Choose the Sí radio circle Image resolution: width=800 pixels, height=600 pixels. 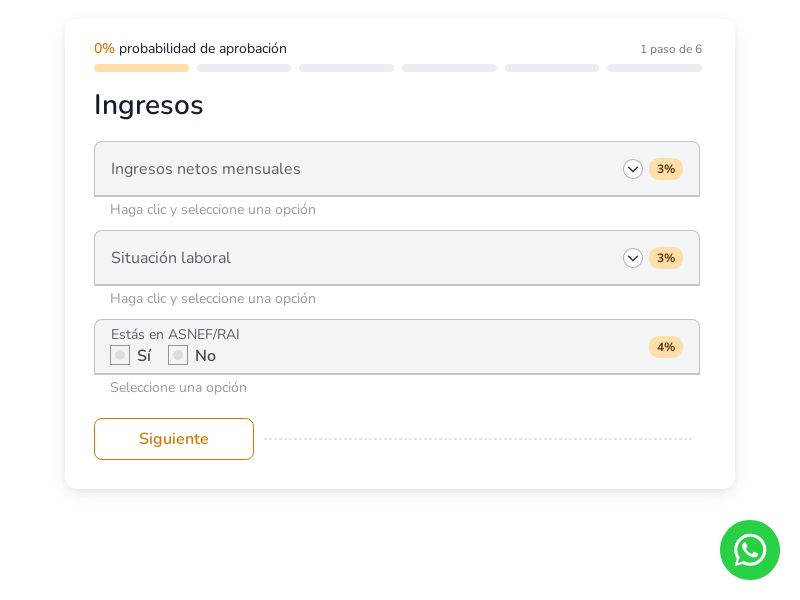(x=120, y=355)
